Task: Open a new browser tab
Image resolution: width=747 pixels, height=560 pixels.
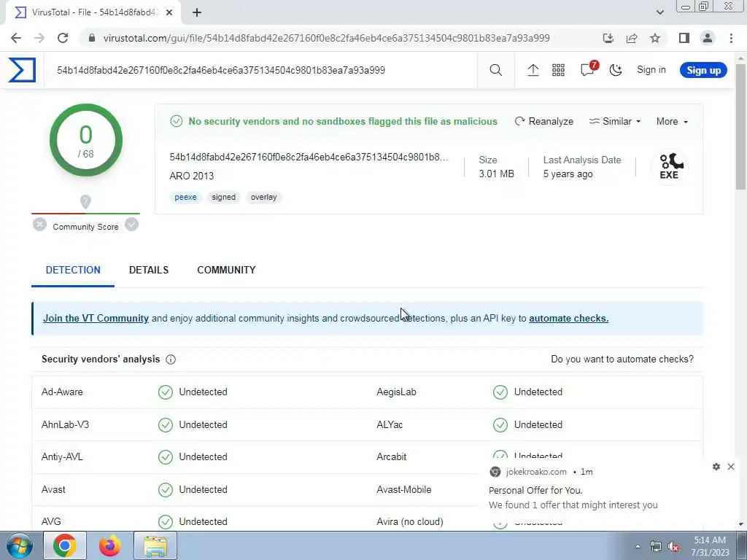Action: (197, 12)
